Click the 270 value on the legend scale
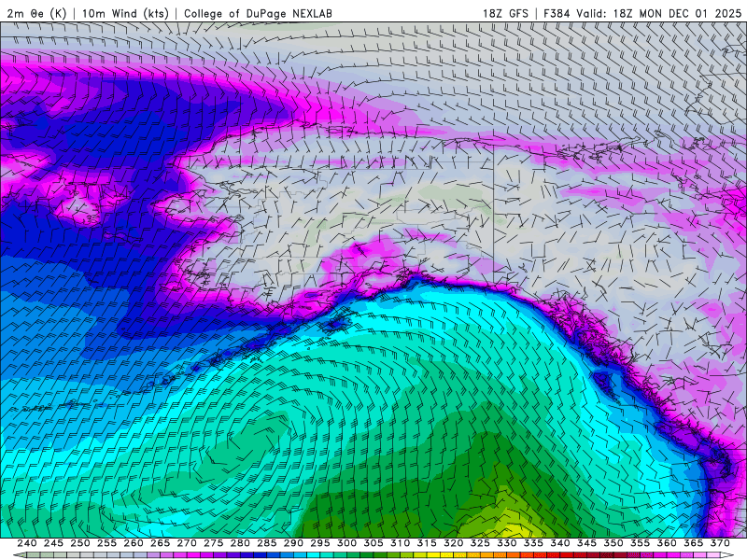This screenshot has height=560, width=747. coord(187,543)
